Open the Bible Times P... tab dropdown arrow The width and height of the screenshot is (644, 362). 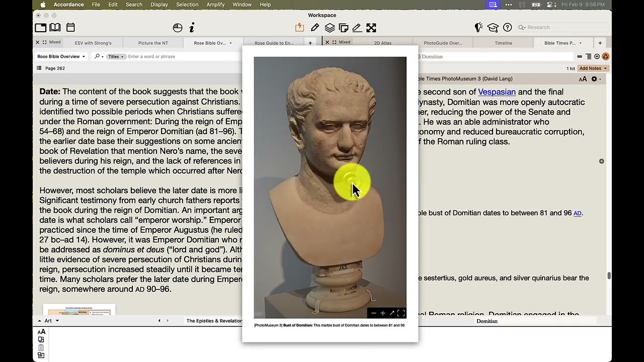tap(580, 43)
